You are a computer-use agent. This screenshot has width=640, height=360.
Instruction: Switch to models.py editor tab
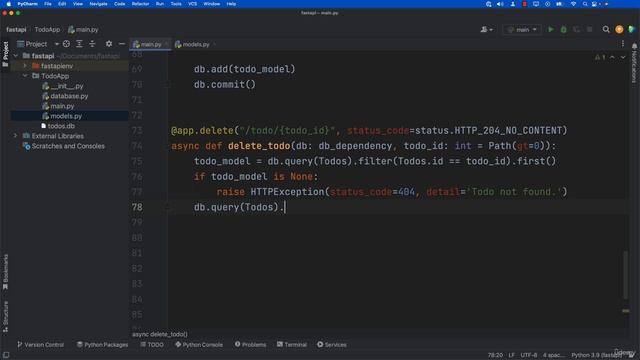click(196, 44)
